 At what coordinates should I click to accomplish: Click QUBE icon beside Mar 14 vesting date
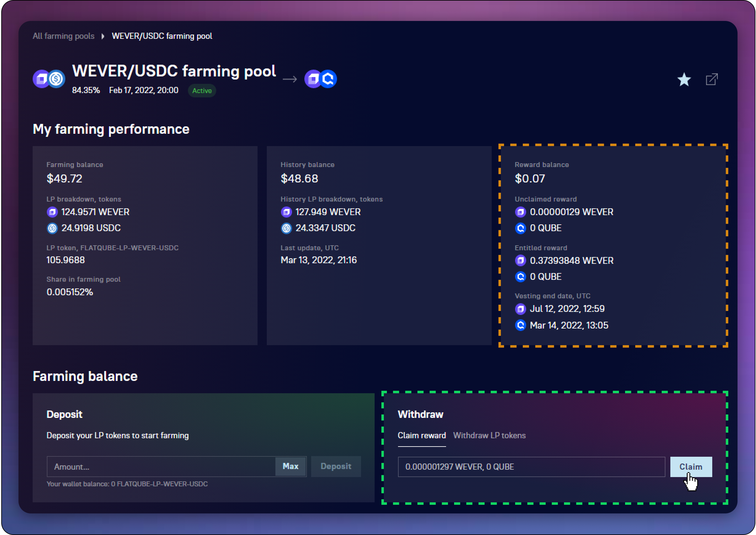pos(520,325)
